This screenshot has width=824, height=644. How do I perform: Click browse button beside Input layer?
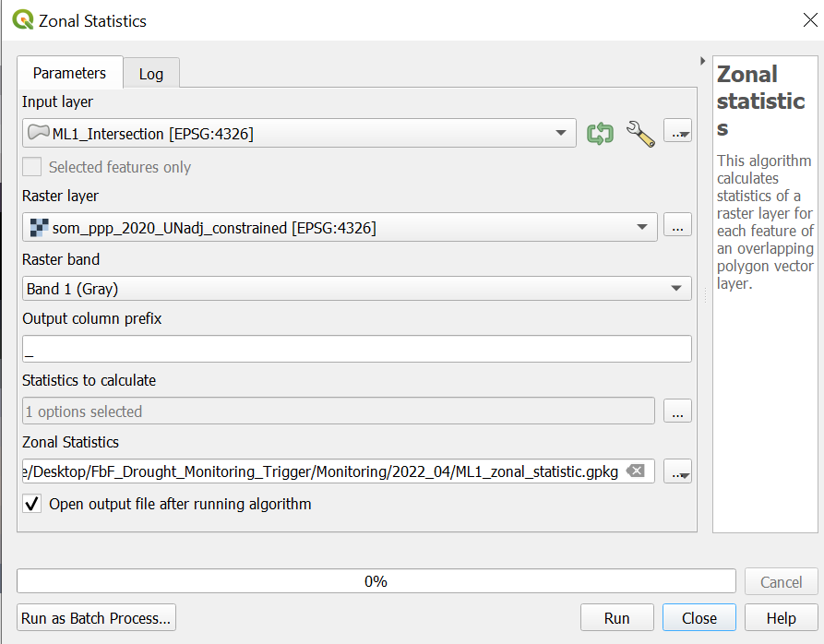point(678,134)
